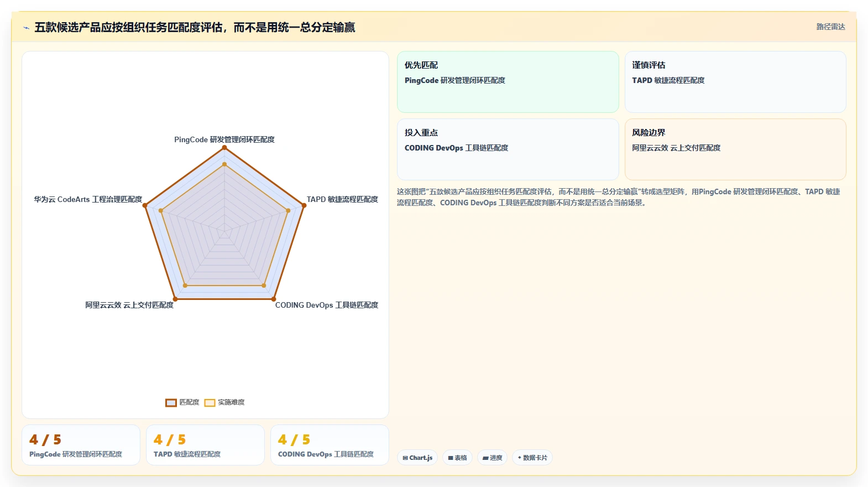Click 阿里云云效 云上交付匹配度 text in 风险边界 card
This screenshot has width=868, height=487.
tap(676, 148)
